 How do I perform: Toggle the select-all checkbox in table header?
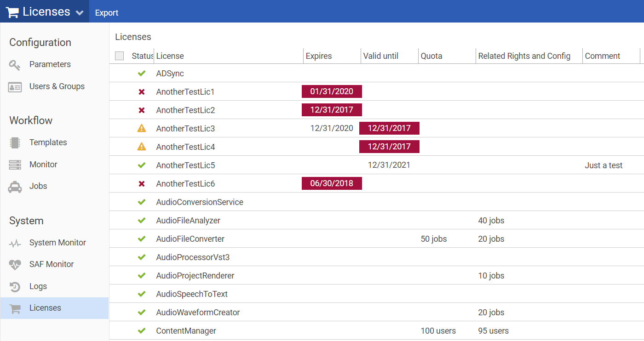coord(120,56)
